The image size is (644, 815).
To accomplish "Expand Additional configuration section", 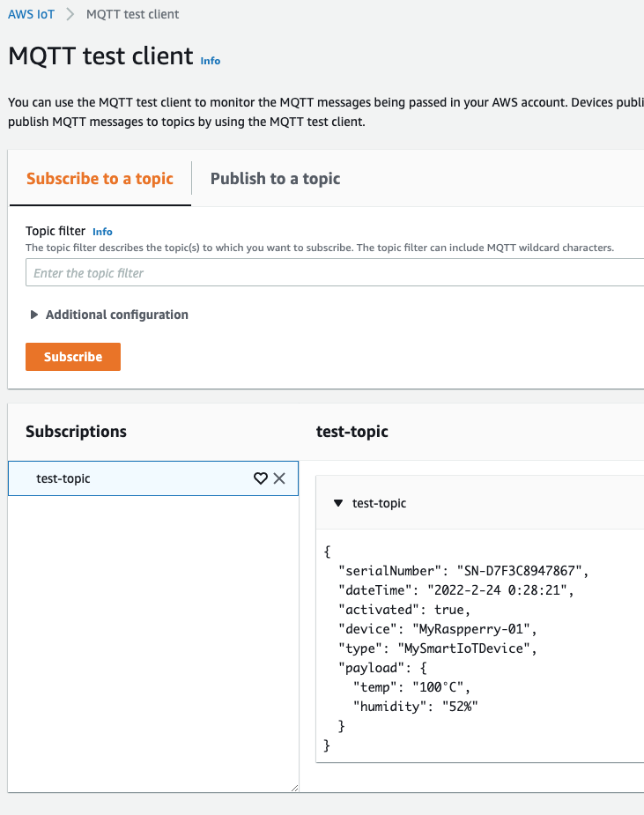I will 109,315.
